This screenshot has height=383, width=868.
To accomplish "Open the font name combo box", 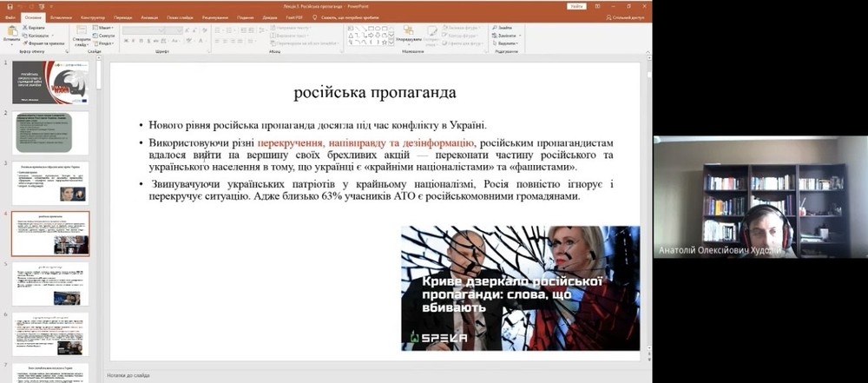I will click(x=144, y=30).
